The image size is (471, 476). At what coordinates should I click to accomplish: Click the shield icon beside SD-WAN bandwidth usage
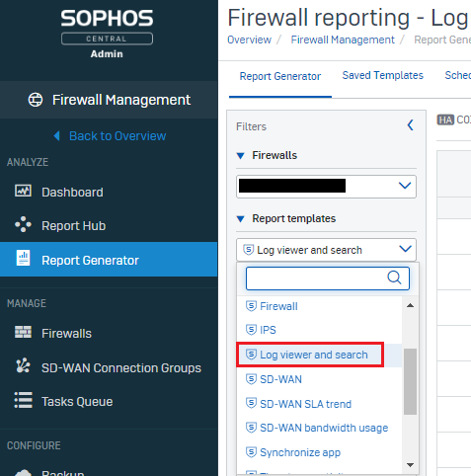tap(251, 428)
